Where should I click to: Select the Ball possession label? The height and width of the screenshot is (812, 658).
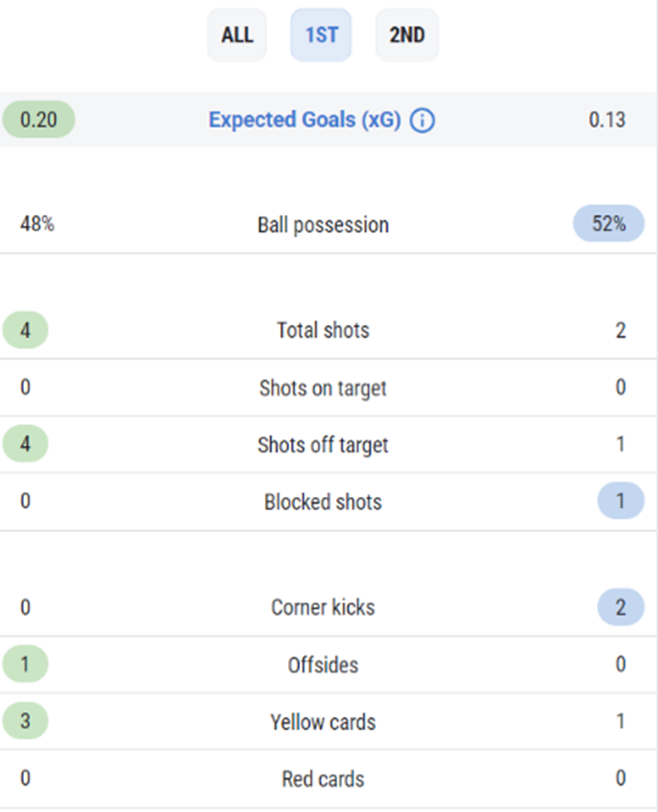click(x=323, y=225)
